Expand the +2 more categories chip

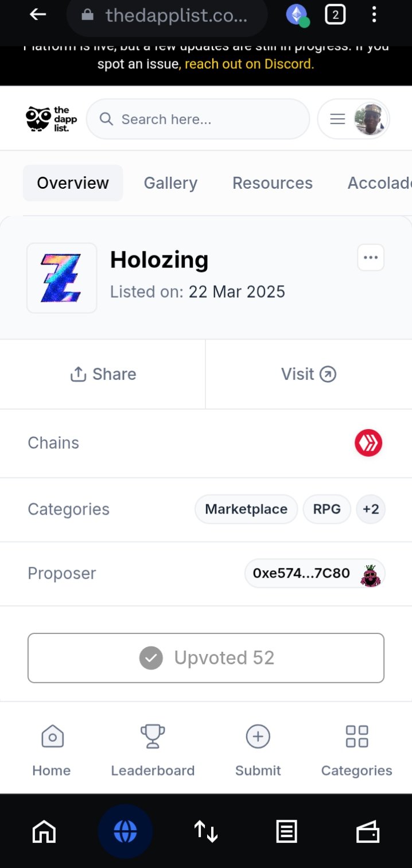point(371,509)
